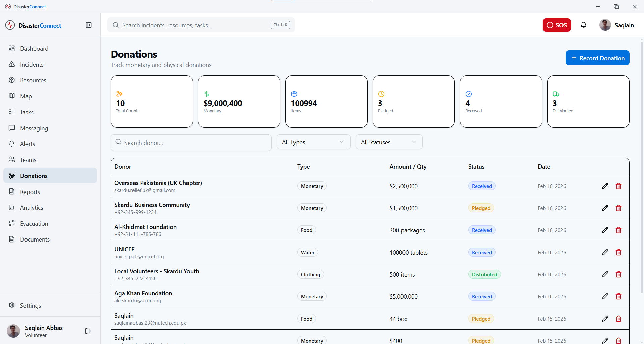
Task: Click the page vertical scrollbar
Action: tap(642, 167)
